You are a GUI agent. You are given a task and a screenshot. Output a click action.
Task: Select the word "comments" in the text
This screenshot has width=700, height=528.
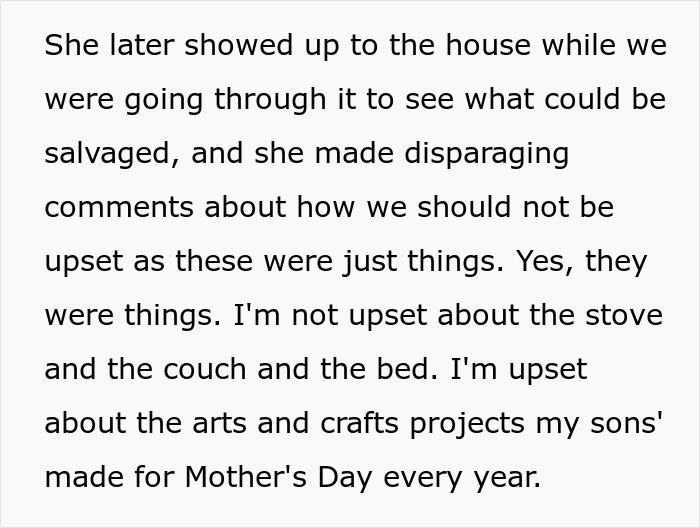[120, 208]
